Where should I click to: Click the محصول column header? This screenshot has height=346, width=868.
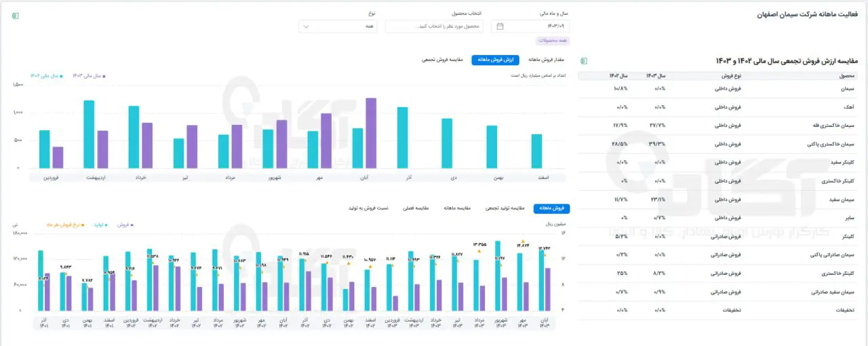click(x=848, y=76)
